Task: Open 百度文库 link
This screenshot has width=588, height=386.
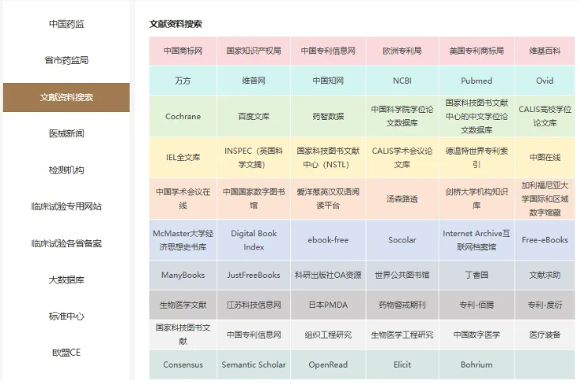Action: (257, 118)
